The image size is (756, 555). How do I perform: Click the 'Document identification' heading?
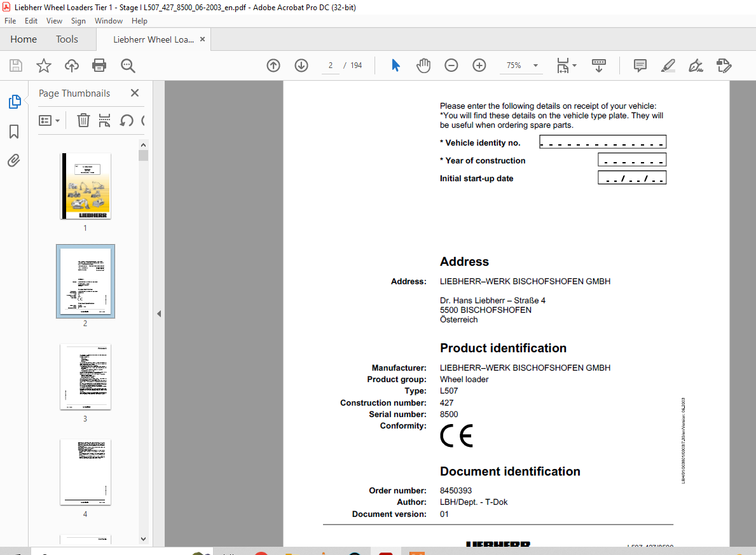[510, 472]
